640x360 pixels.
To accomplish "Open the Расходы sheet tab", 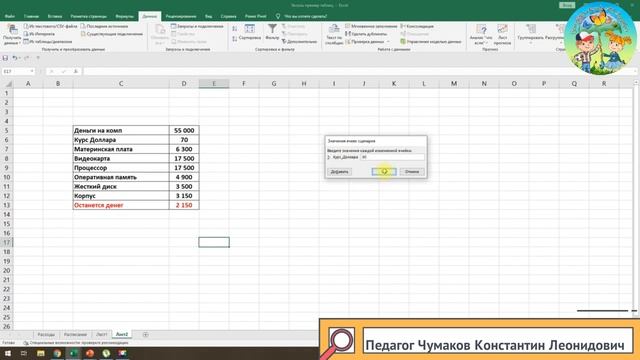I will tap(46, 334).
